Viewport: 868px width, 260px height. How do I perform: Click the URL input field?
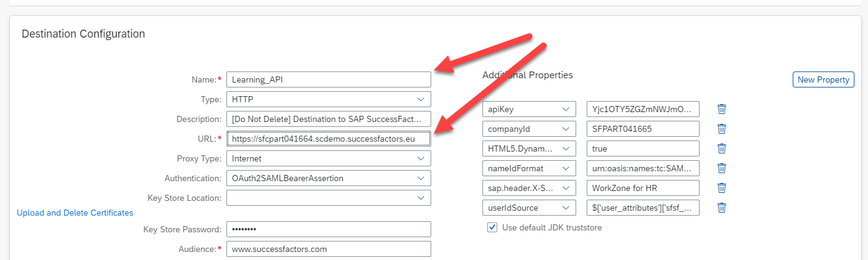[329, 139]
